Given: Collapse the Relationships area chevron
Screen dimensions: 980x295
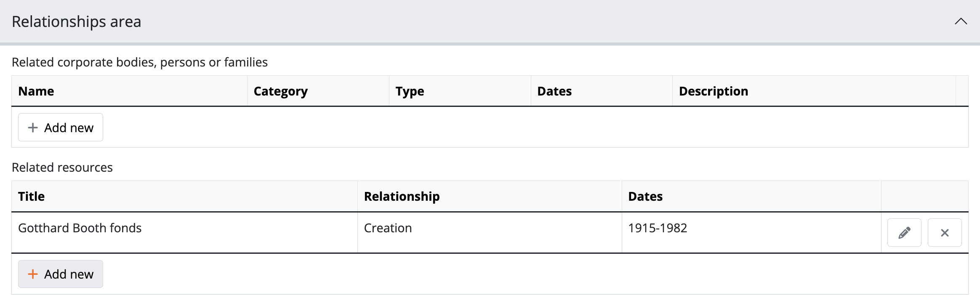Looking at the screenshot, I should tap(961, 21).
